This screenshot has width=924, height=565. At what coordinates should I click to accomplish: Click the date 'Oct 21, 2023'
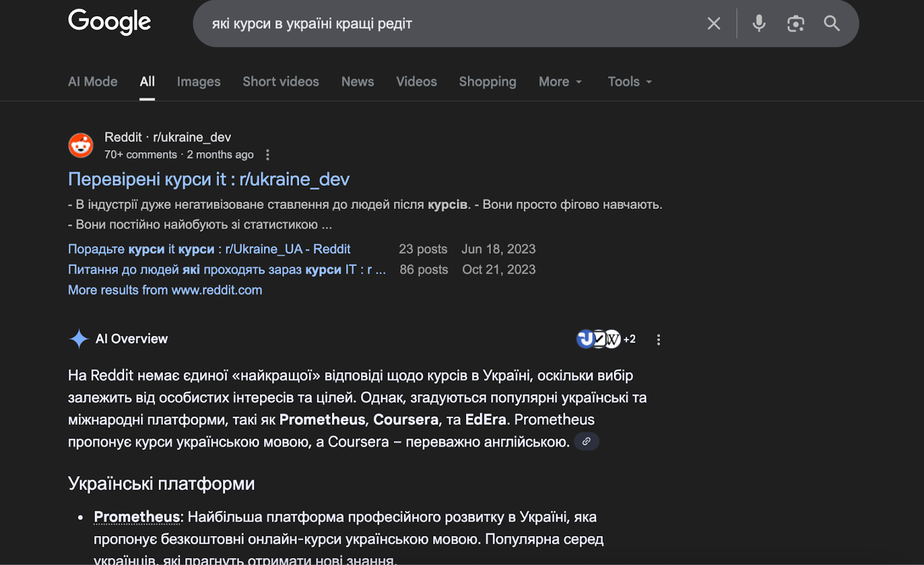click(498, 270)
